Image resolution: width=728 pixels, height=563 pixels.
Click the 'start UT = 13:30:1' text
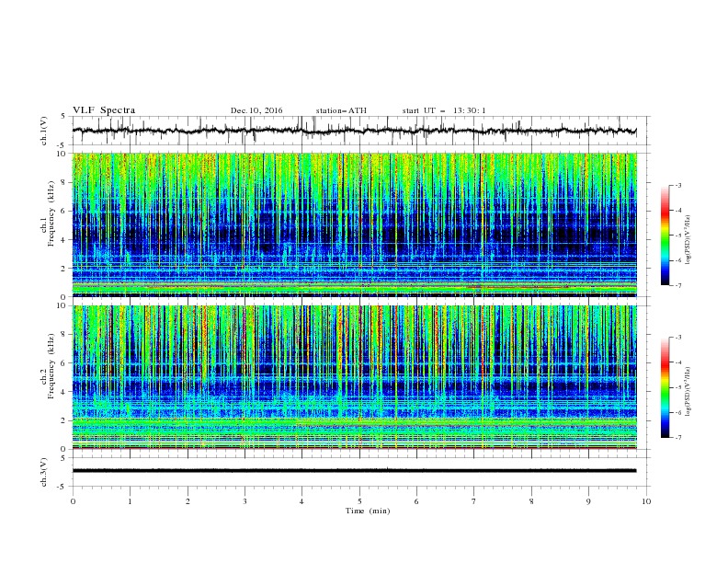(444, 110)
